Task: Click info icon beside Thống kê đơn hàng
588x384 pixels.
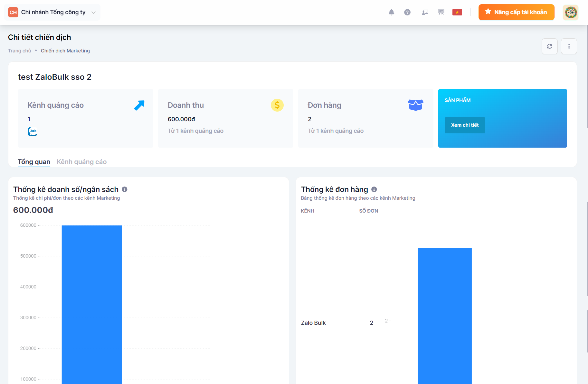Action: coord(374,189)
